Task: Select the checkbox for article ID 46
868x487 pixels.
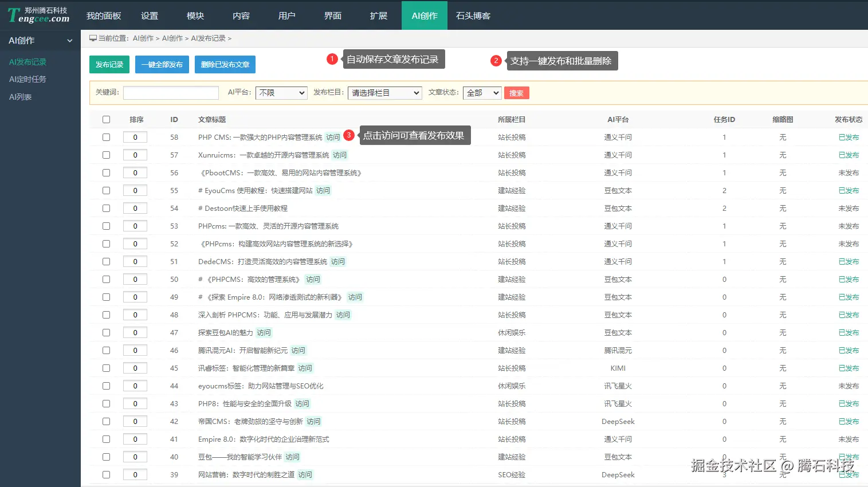Action: click(x=106, y=351)
